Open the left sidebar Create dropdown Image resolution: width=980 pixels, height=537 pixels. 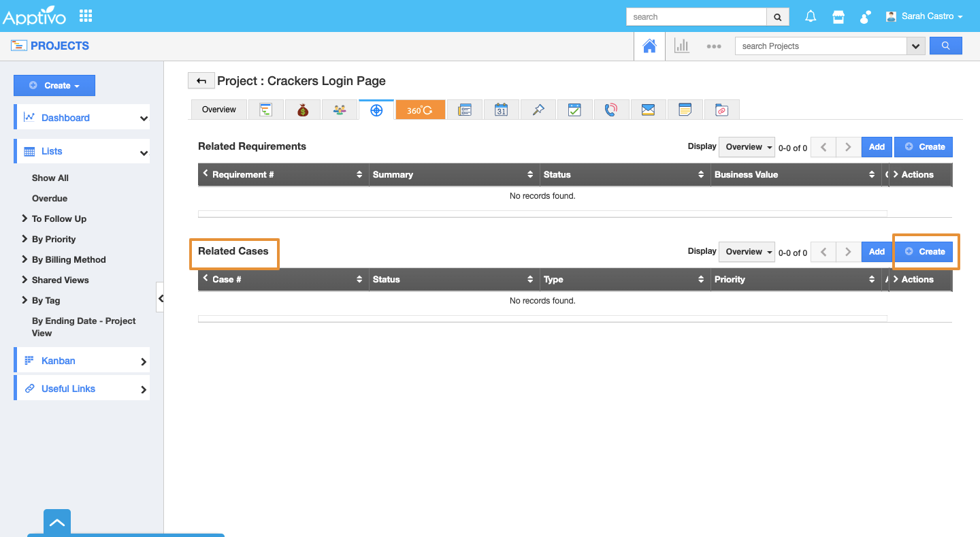[54, 86]
